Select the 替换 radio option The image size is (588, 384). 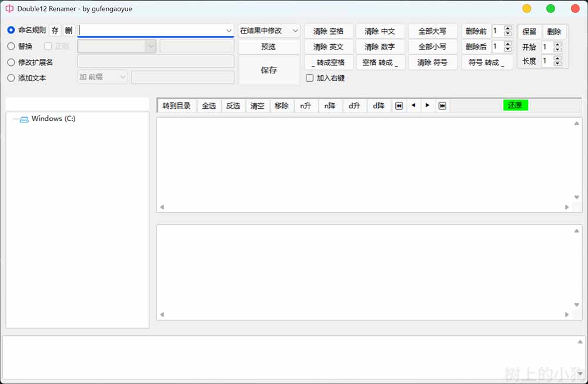[x=11, y=46]
